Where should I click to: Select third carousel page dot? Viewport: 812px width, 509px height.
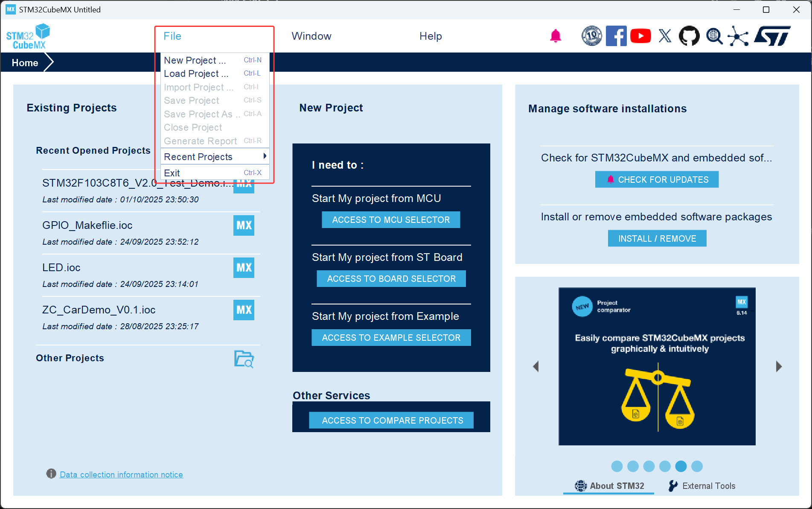coord(649,466)
